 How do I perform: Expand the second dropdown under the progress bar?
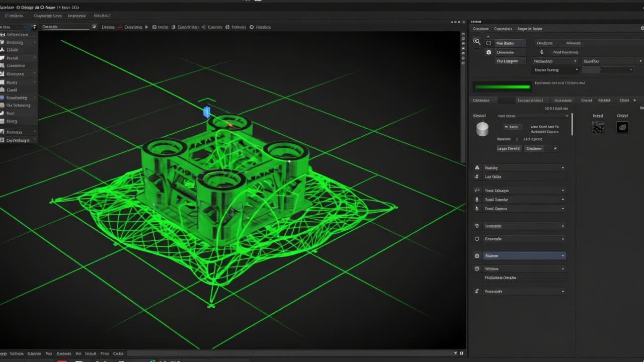555,70
